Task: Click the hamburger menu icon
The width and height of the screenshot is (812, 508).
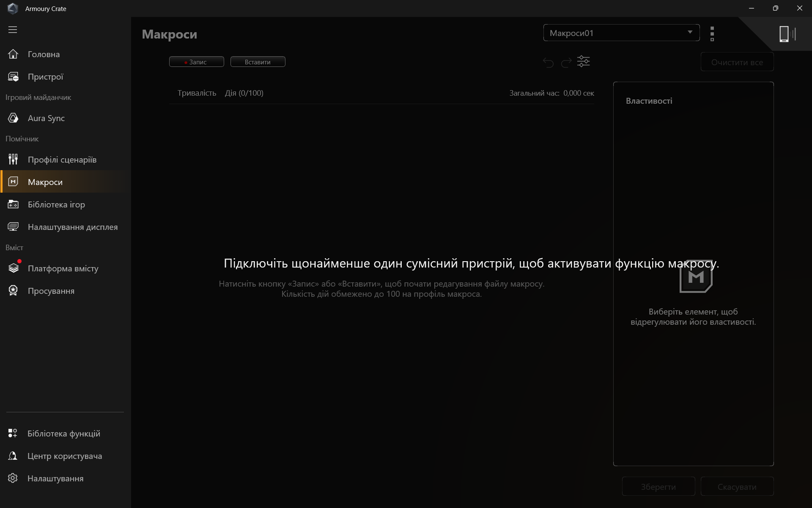Action: [13, 30]
